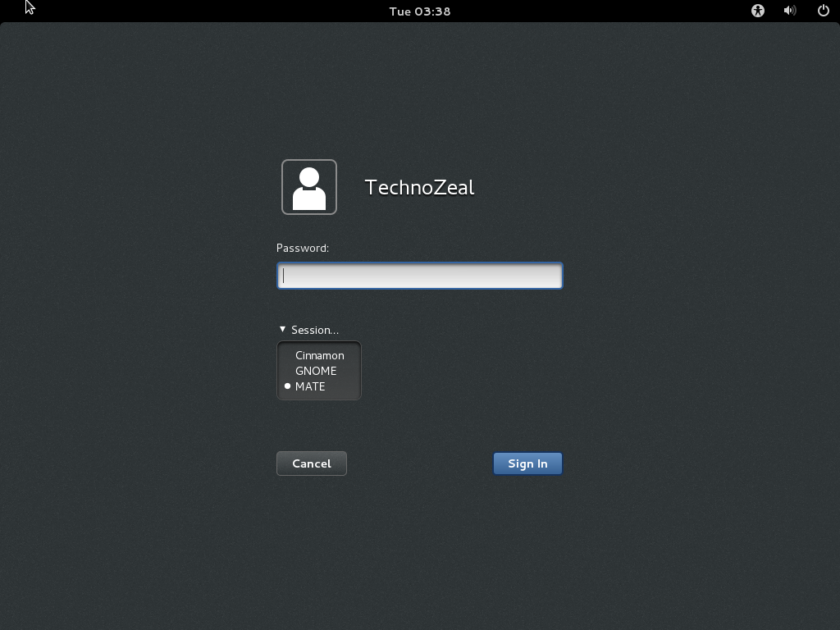Open the power icon menu

pyautogui.click(x=822, y=11)
